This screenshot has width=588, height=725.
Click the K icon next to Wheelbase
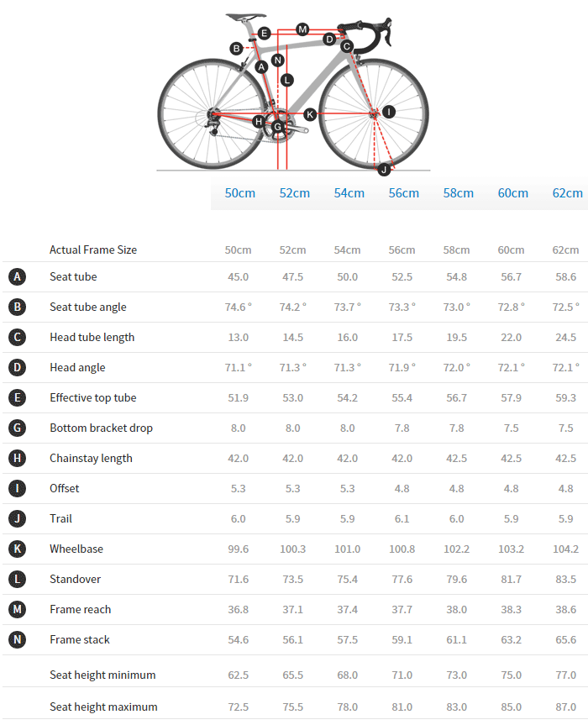pyautogui.click(x=17, y=549)
